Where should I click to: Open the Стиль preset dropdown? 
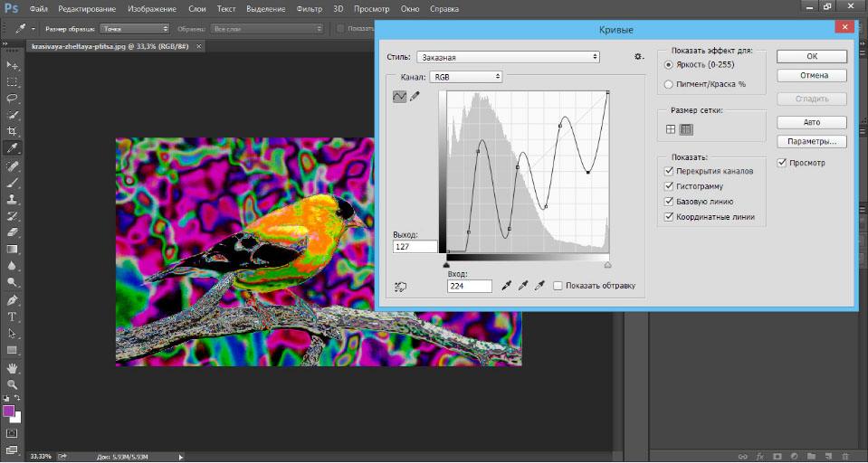(508, 57)
